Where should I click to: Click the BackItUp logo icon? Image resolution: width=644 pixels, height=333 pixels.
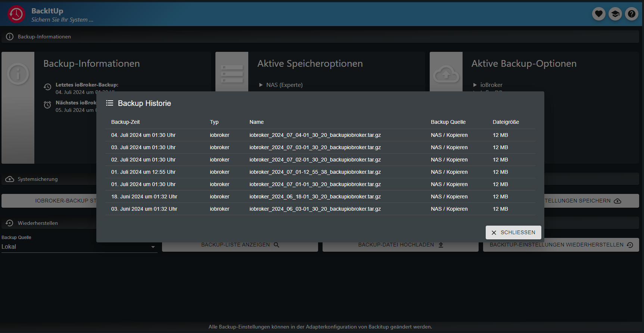point(16,14)
